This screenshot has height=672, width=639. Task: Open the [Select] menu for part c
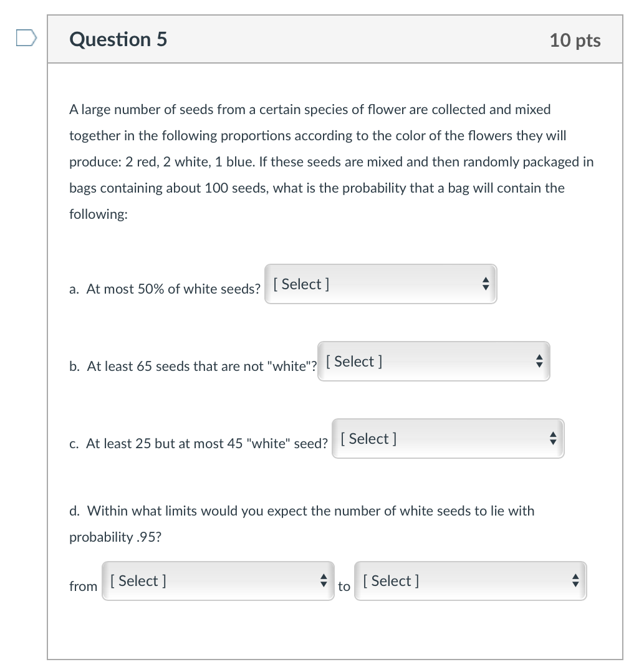[448, 438]
